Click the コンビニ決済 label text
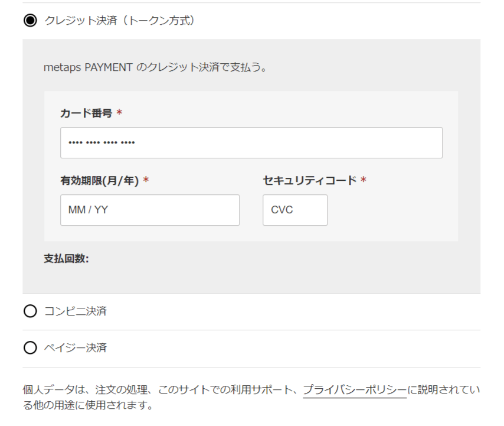Image resolution: width=504 pixels, height=426 pixels. point(76,311)
